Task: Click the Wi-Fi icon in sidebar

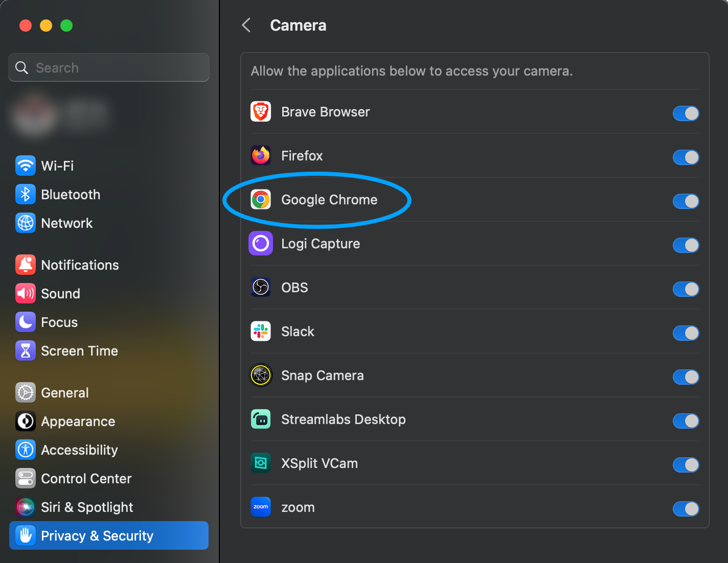Action: 26,166
